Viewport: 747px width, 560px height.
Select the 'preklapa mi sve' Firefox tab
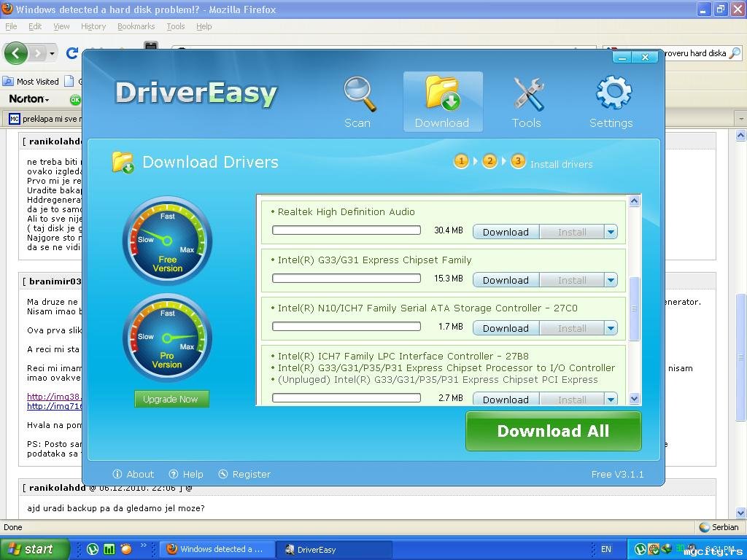pyautogui.click(x=44, y=119)
